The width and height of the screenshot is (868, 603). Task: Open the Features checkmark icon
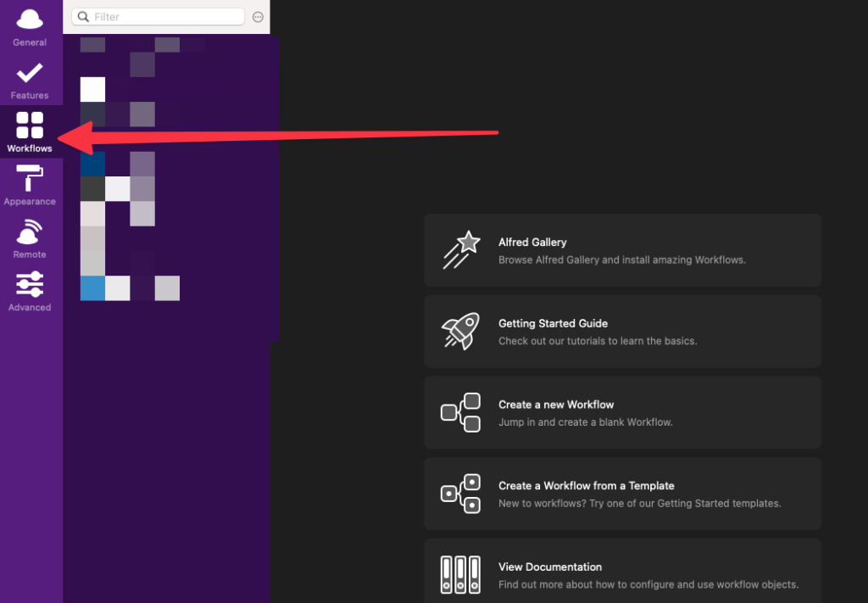coord(30,73)
